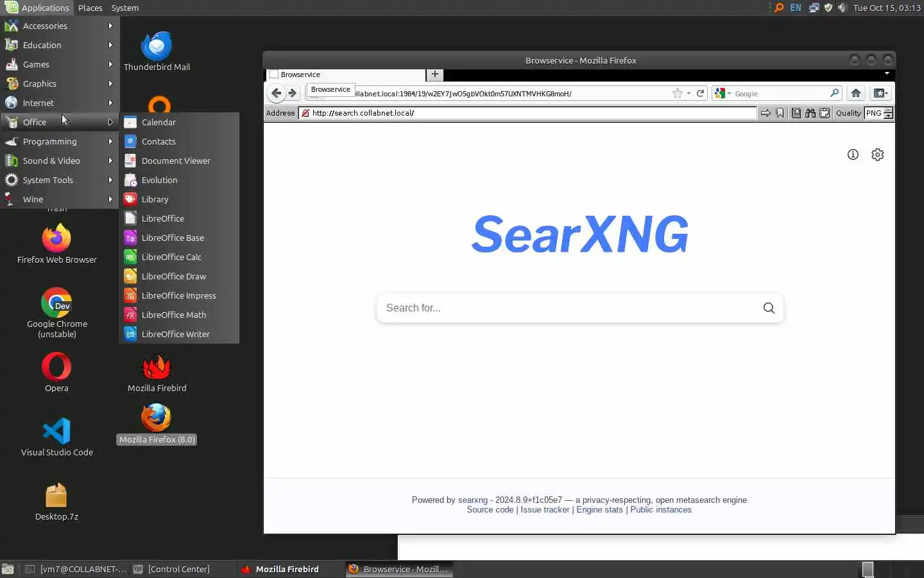Follow the Source code link
924x578 pixels.
pyautogui.click(x=490, y=510)
